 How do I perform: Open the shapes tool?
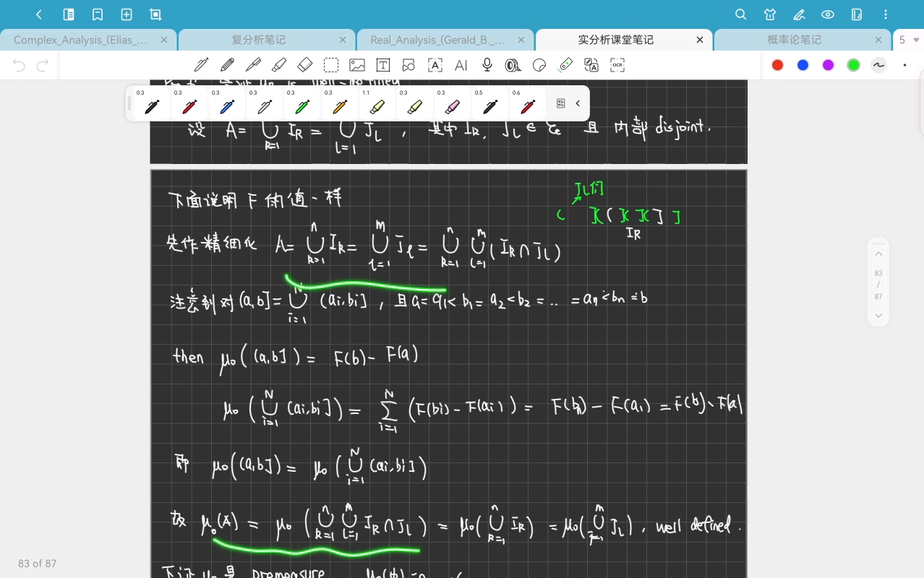(409, 65)
